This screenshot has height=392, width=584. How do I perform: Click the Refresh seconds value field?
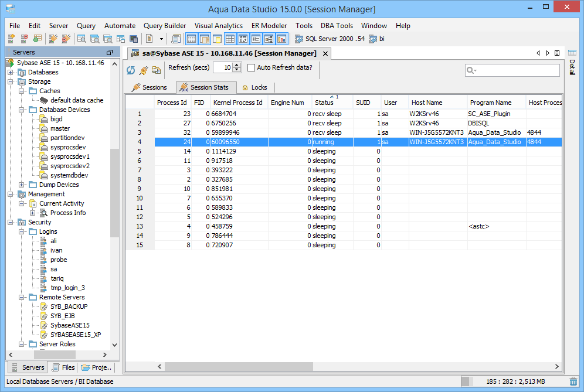click(x=223, y=68)
